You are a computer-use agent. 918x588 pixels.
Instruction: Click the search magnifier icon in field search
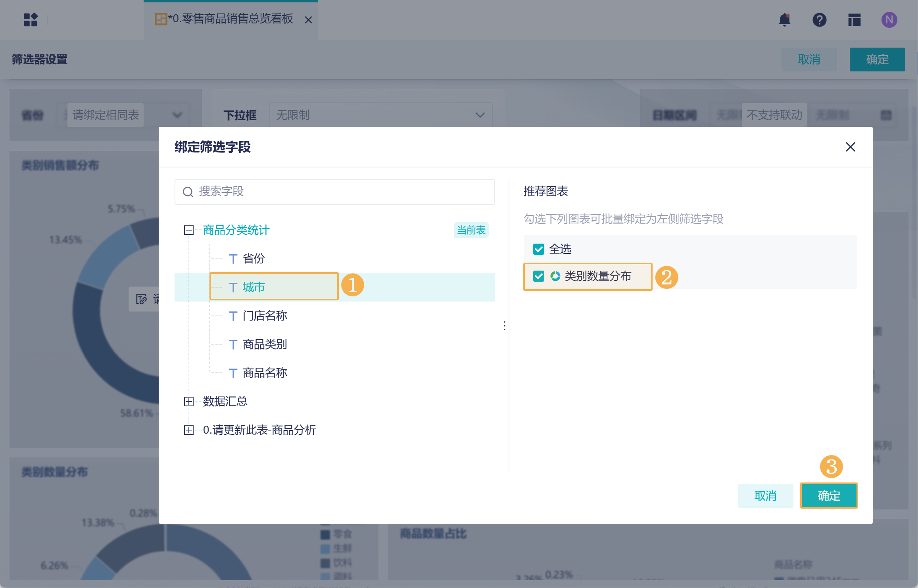pyautogui.click(x=188, y=192)
